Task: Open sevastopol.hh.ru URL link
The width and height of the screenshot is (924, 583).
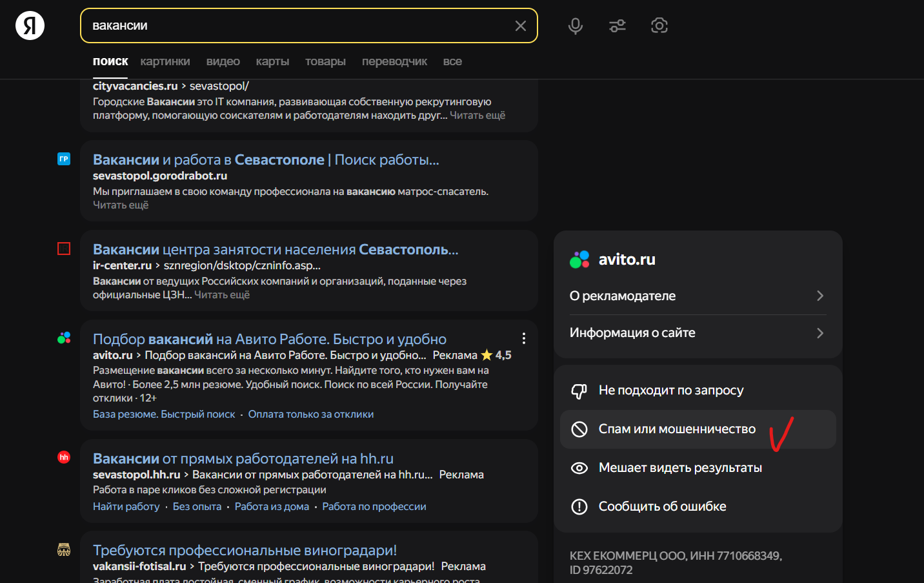Action: point(137,475)
